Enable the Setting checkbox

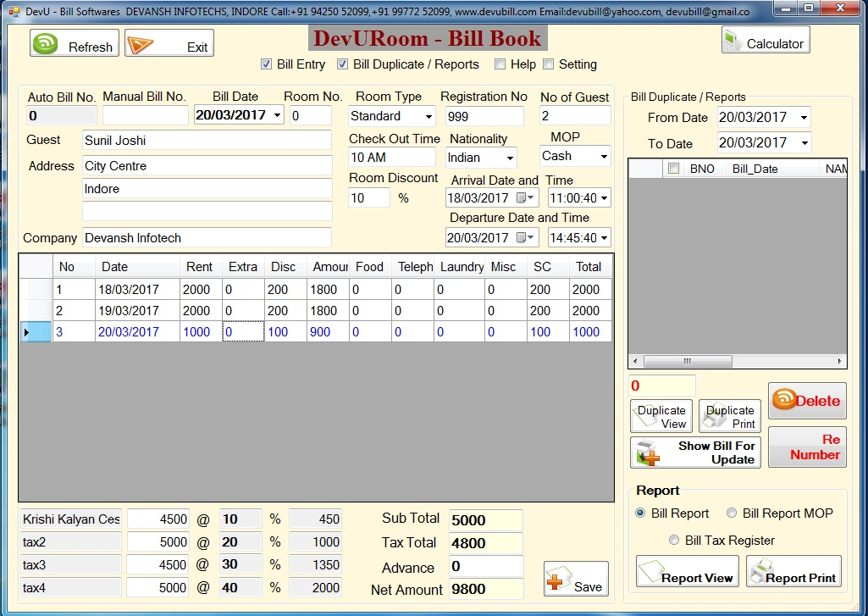(548, 64)
